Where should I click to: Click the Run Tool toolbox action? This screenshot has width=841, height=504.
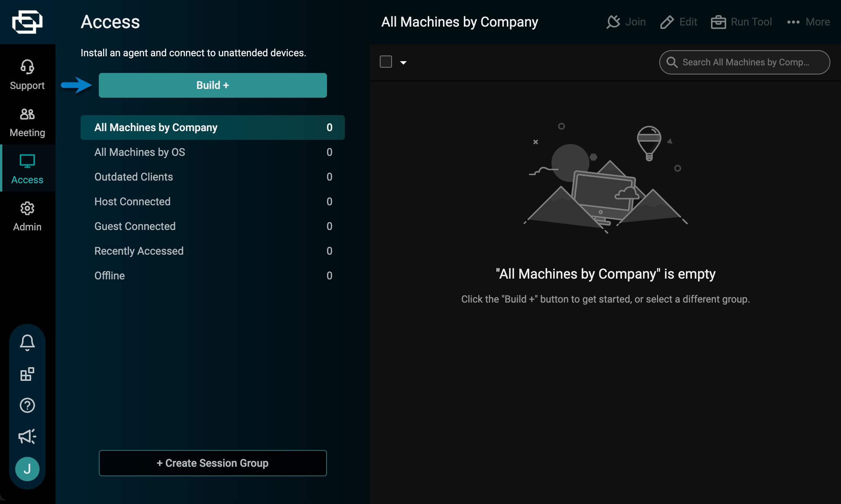point(741,22)
